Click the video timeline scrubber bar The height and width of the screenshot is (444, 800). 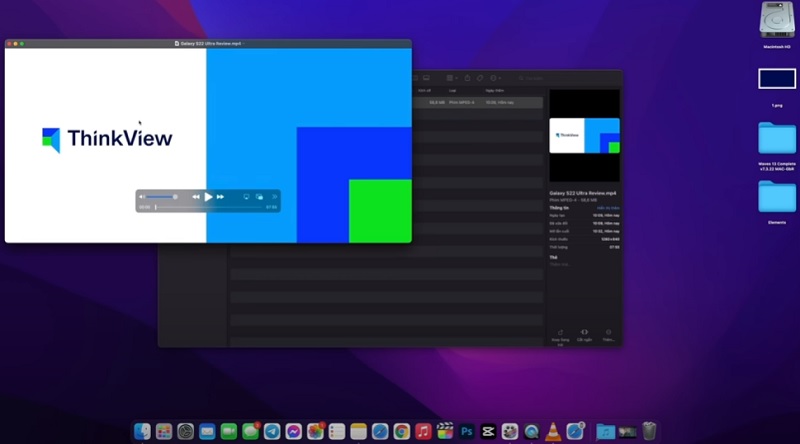(208, 207)
